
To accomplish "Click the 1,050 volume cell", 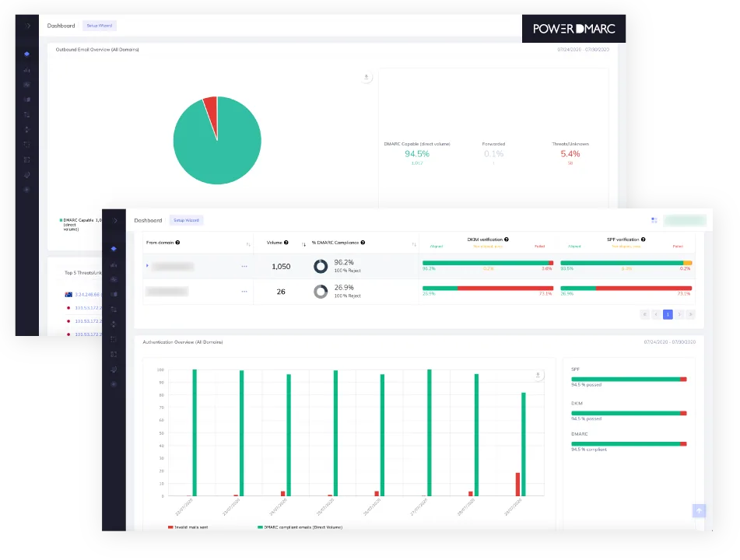I will pyautogui.click(x=281, y=267).
